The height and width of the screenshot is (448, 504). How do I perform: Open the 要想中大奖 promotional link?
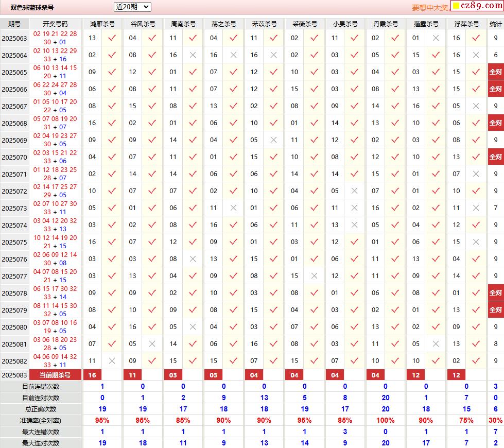(430, 8)
